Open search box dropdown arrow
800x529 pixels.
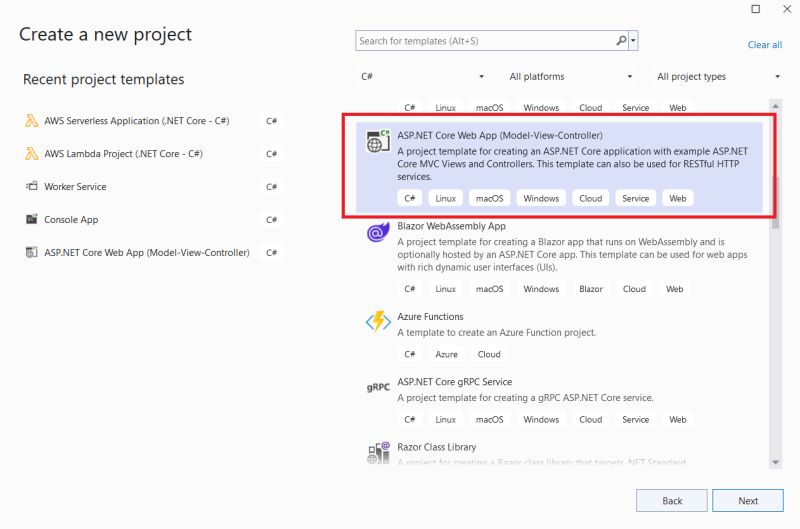(x=633, y=40)
